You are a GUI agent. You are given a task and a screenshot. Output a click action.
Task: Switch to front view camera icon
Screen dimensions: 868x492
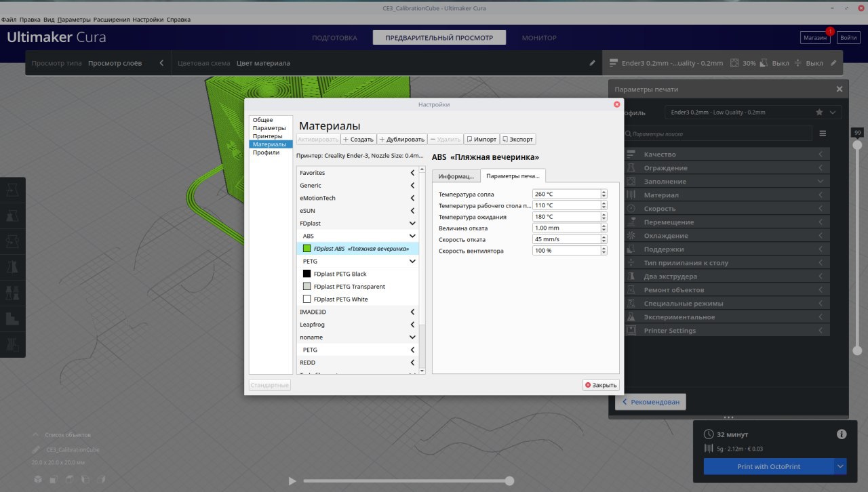click(x=54, y=480)
